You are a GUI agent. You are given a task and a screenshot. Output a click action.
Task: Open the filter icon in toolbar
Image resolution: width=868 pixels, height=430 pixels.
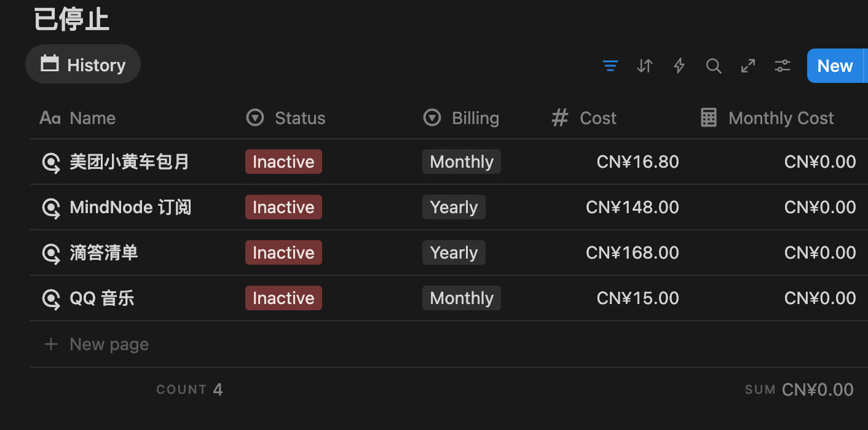pyautogui.click(x=610, y=66)
